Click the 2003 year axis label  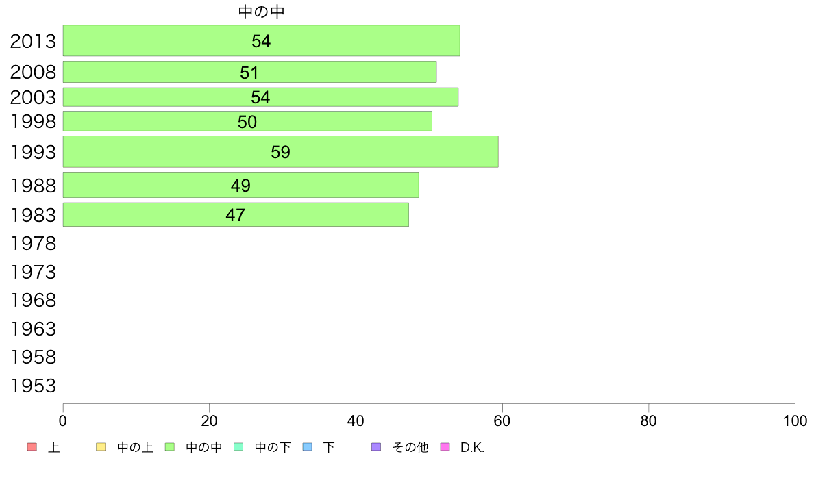click(33, 97)
